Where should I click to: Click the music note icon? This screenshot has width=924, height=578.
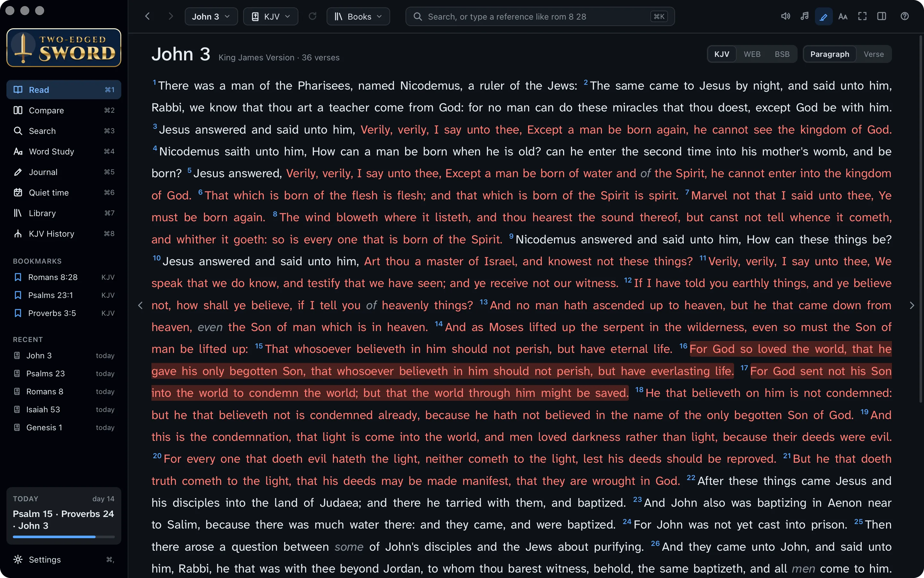point(805,16)
